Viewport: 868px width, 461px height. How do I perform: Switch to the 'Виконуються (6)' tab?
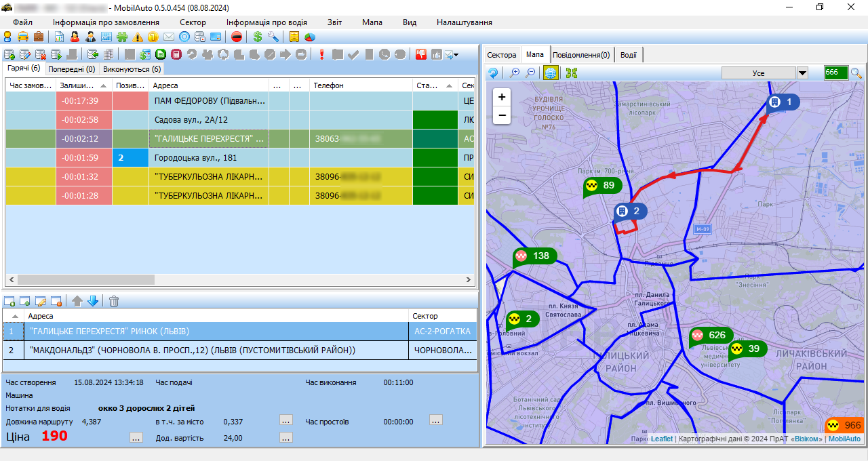132,69
